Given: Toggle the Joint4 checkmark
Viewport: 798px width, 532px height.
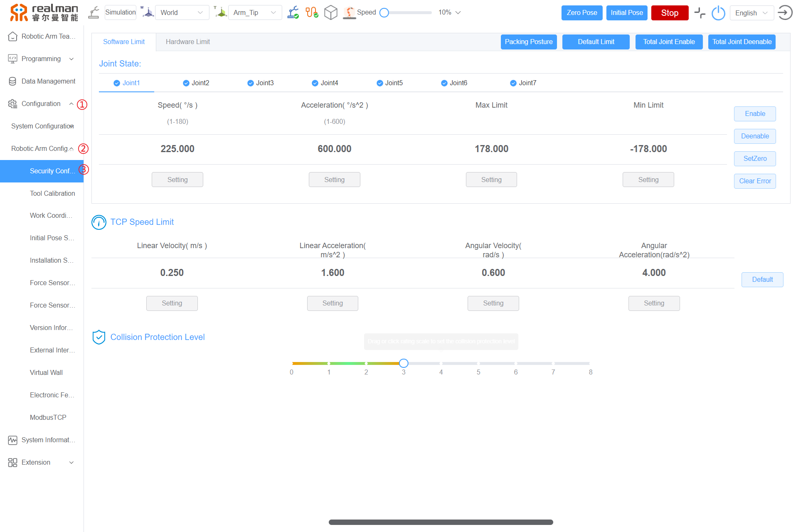Looking at the screenshot, I should (315, 83).
